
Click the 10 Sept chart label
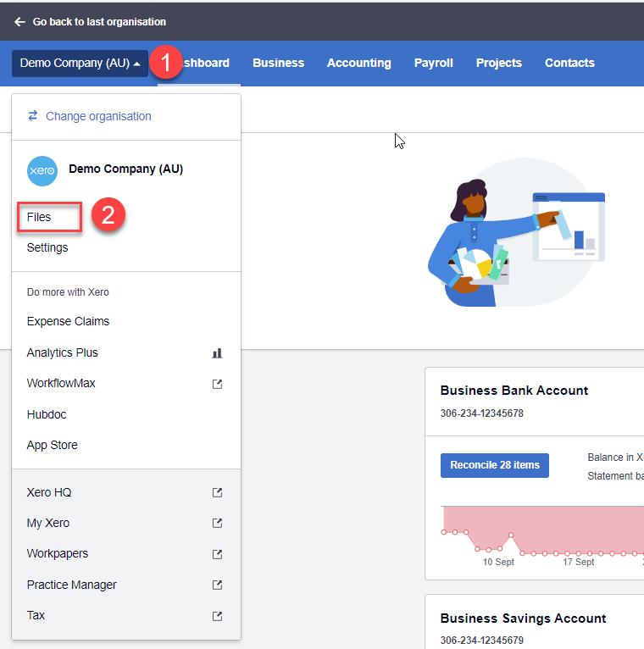coord(498,562)
